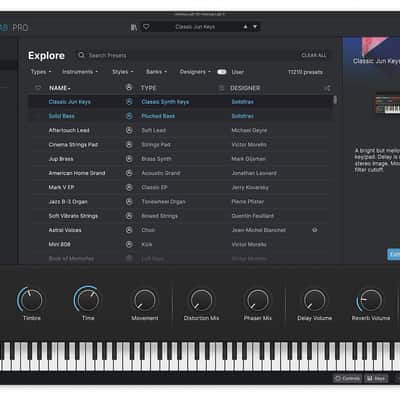Adjust the Movement knob
400x400 pixels.
tap(144, 300)
